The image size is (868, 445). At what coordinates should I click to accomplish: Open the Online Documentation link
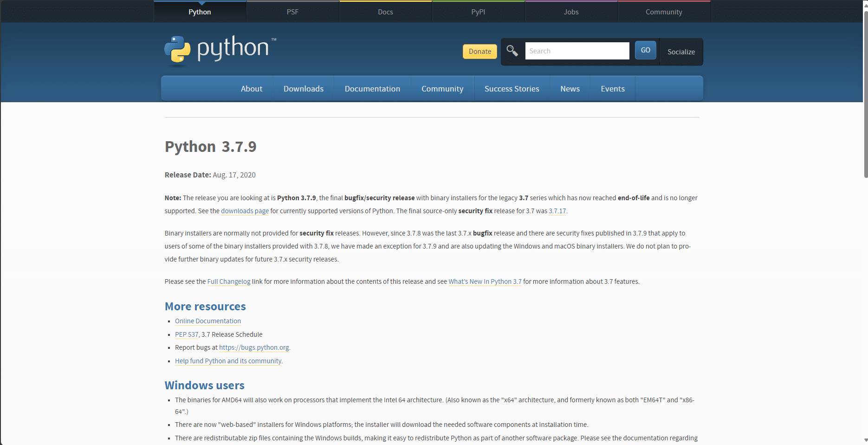pos(208,321)
